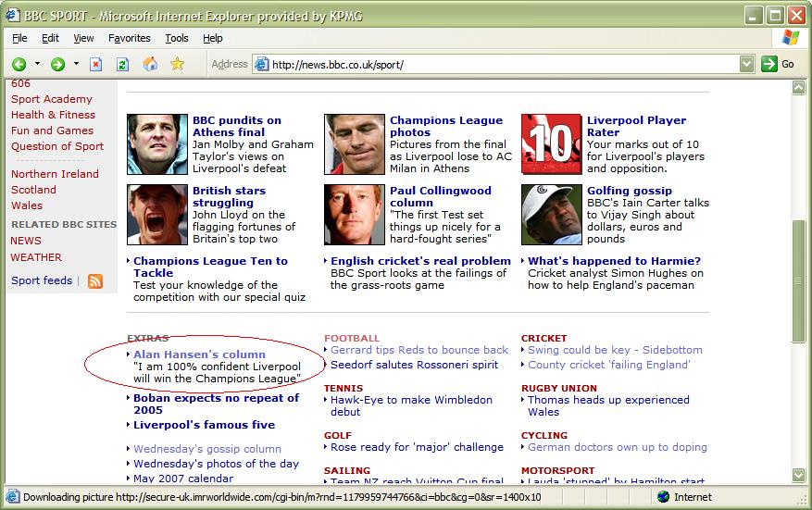
Task: Select Sport Academy in the sidebar
Action: click(52, 99)
